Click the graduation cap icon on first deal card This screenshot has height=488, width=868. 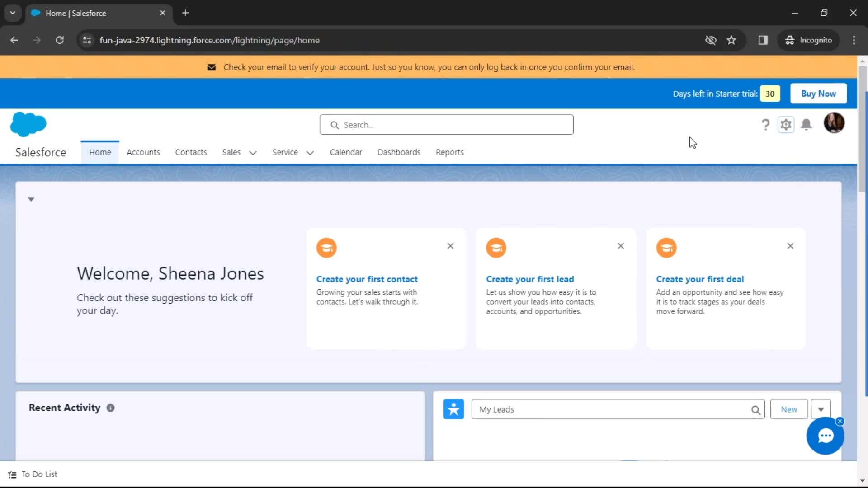click(666, 248)
